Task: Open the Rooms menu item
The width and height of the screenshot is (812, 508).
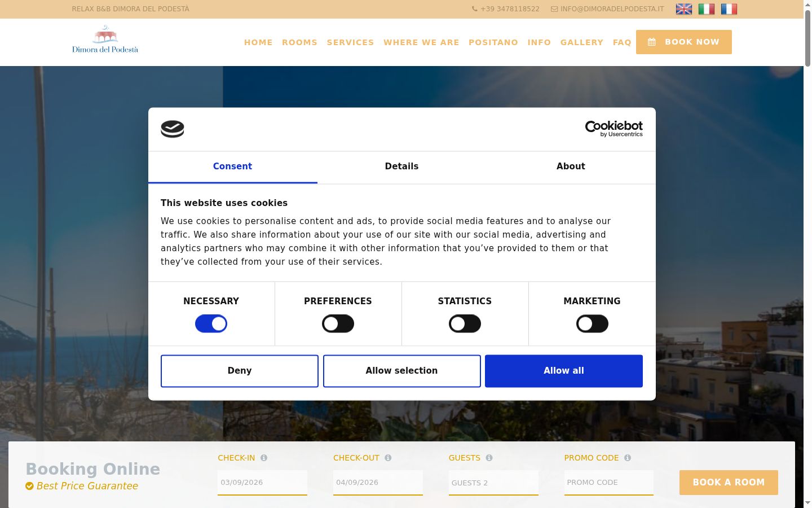Action: [299, 42]
